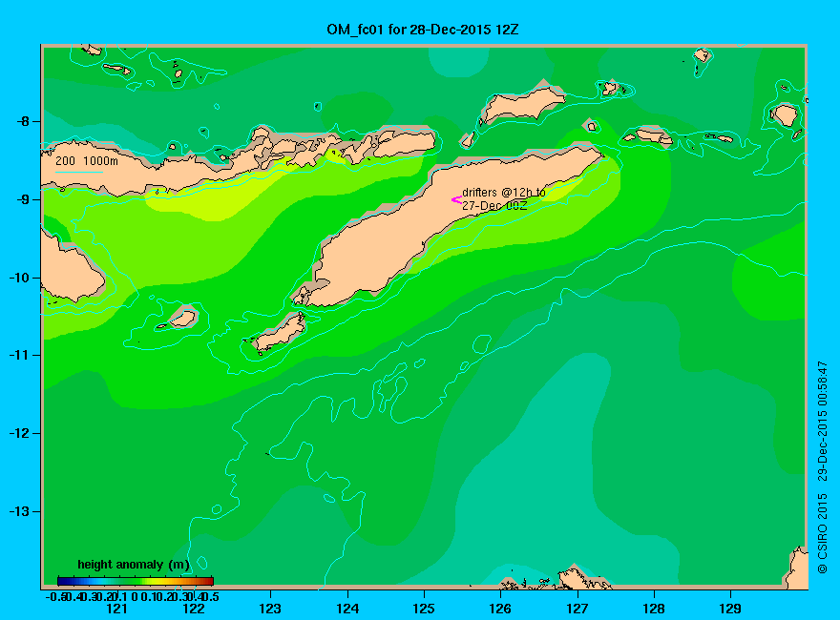840x620 pixels.
Task: Click the longitude label 129
Action: click(x=730, y=609)
